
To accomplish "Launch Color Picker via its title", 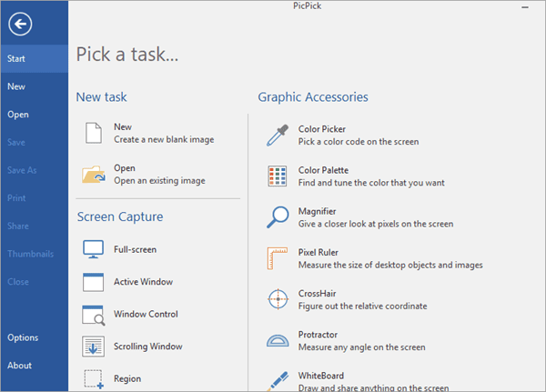I will tap(322, 129).
